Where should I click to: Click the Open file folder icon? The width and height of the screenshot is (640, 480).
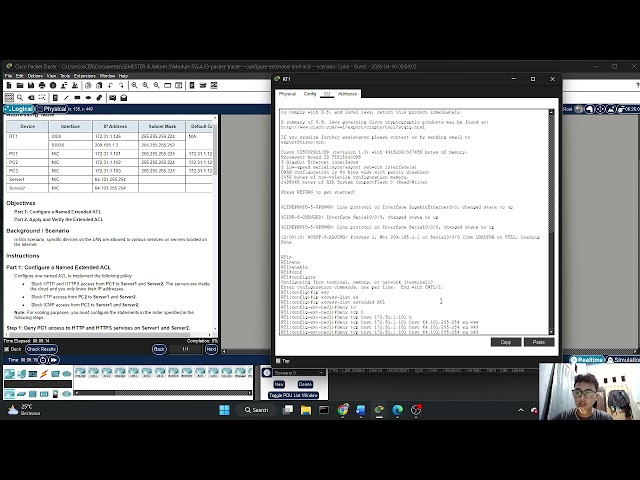click(x=20, y=85)
